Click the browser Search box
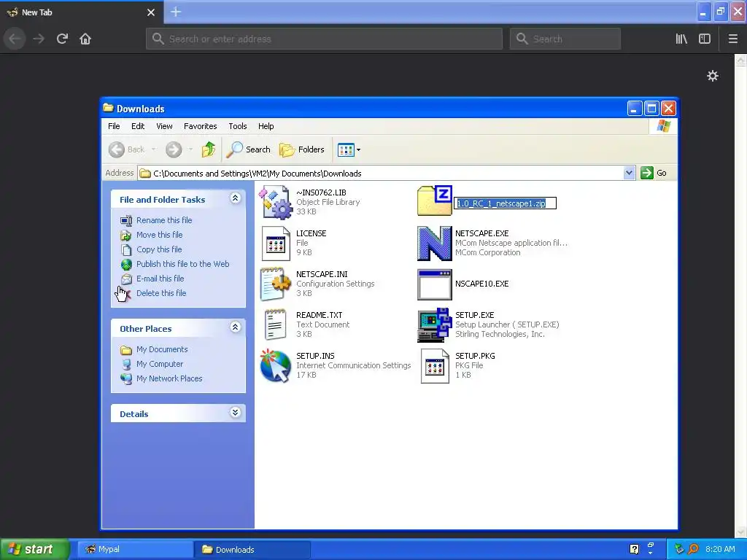747x560 pixels. [x=565, y=39]
